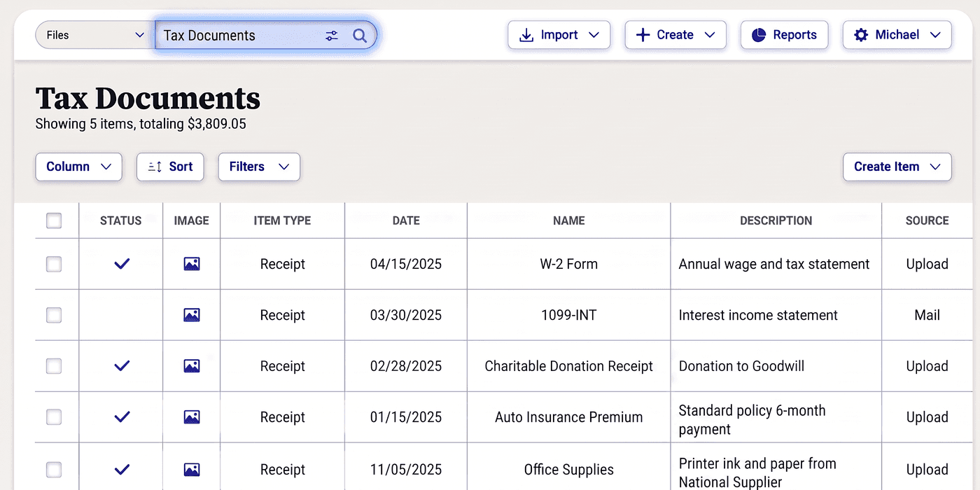Open image for Office Supplies row
This screenshot has width=980, height=490.
coord(192,470)
